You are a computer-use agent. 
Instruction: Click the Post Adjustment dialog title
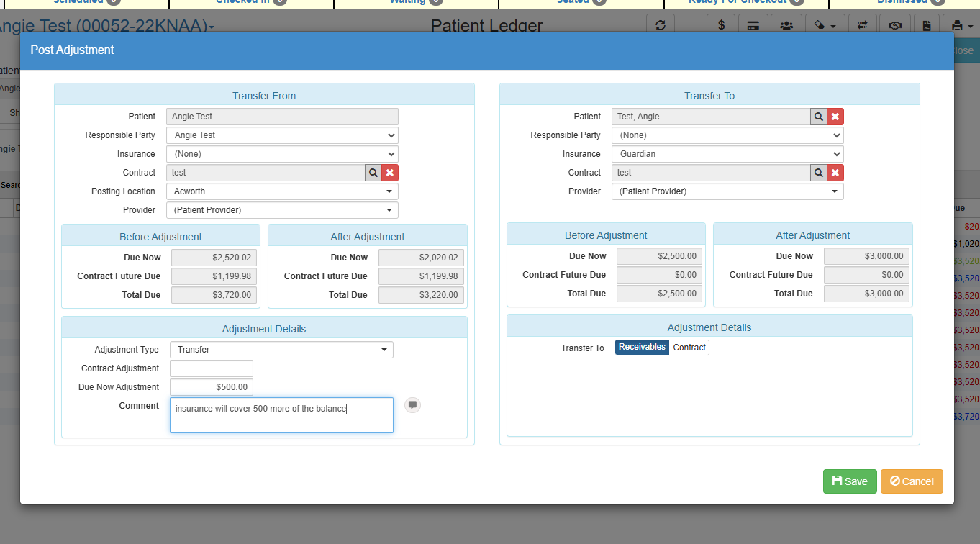72,50
